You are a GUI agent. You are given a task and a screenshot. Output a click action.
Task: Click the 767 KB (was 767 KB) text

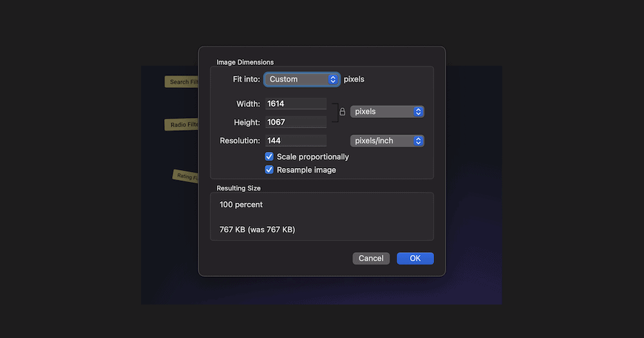pyautogui.click(x=257, y=230)
